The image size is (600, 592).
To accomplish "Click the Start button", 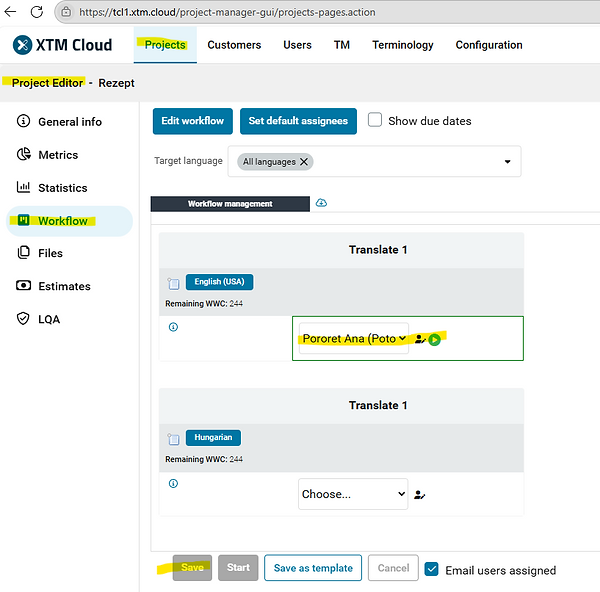I will tap(238, 568).
